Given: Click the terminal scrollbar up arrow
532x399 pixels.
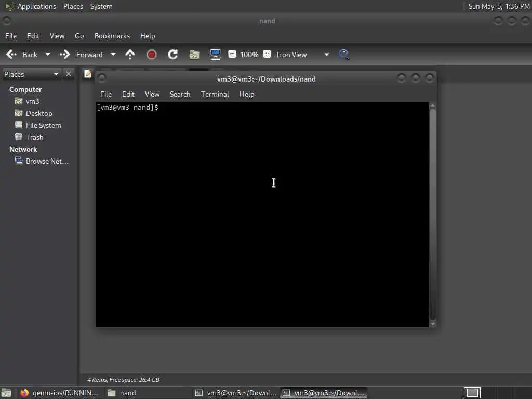Looking at the screenshot, I should coord(433,106).
